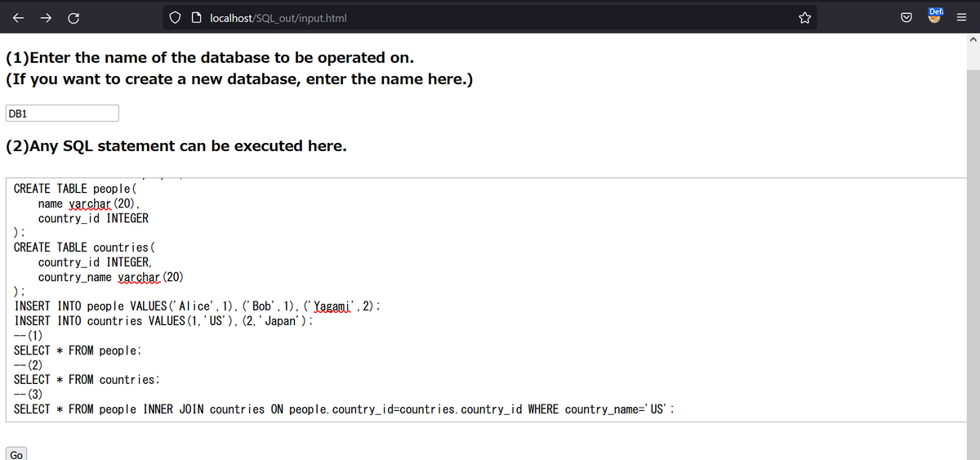980x460 pixels.
Task: Click heading '(2)Any SQL statement can be executed here.'
Action: (x=176, y=146)
